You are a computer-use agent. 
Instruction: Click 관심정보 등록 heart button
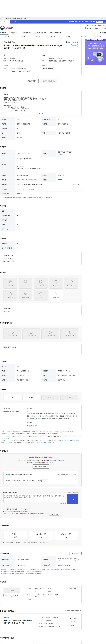pyautogui.click(x=32, y=81)
